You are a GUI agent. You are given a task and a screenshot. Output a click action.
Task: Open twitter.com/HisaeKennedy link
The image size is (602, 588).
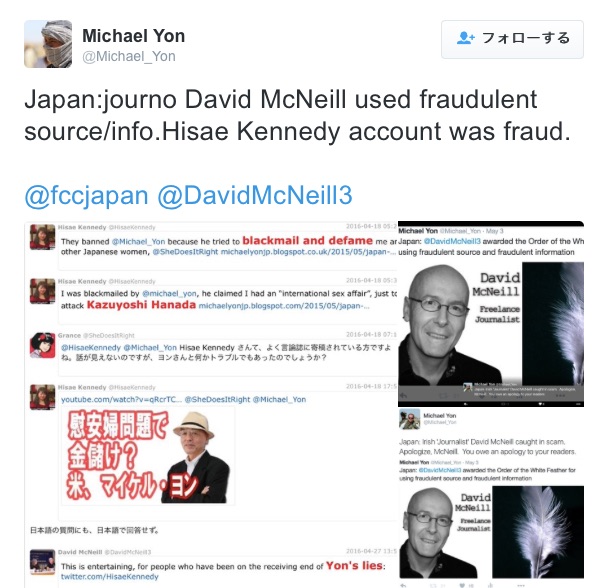(x=109, y=576)
